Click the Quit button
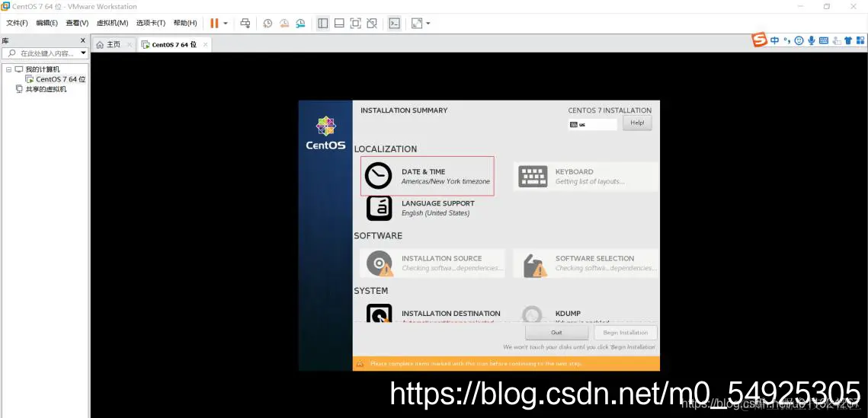The width and height of the screenshot is (868, 418). (556, 332)
